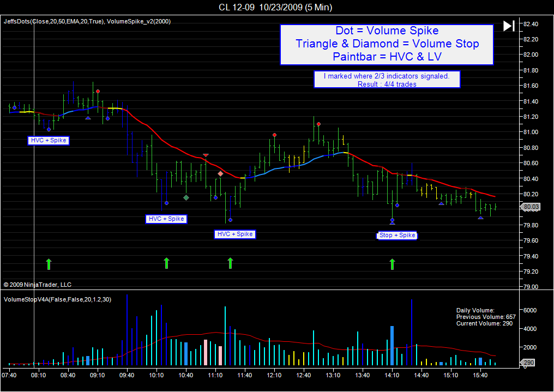Click the red dot near 81.50 price

98,92
